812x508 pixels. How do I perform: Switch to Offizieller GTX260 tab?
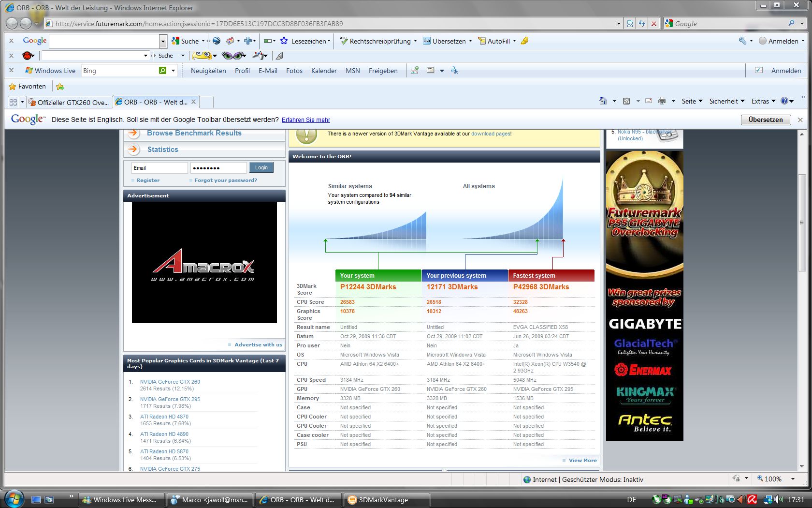point(69,102)
